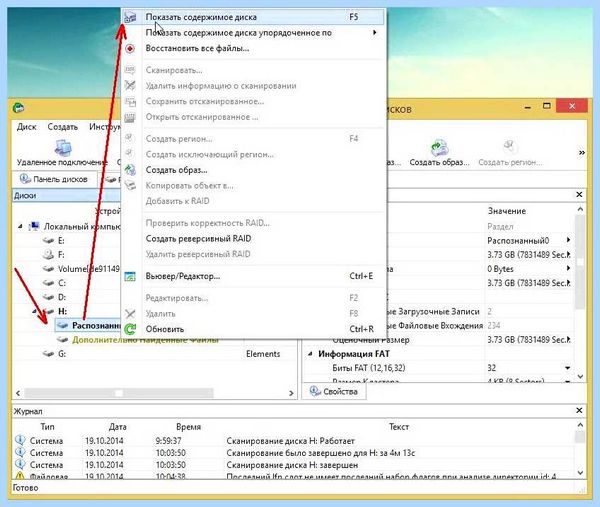The height and width of the screenshot is (507, 600).
Task: Click the 'Текст' column header in the log
Action: pos(399,427)
